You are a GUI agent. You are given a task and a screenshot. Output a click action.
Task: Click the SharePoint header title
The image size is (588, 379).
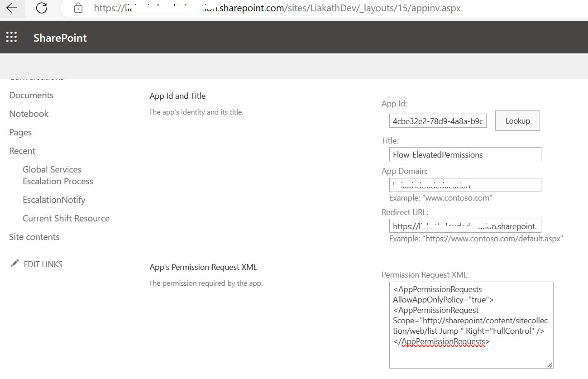click(x=60, y=38)
